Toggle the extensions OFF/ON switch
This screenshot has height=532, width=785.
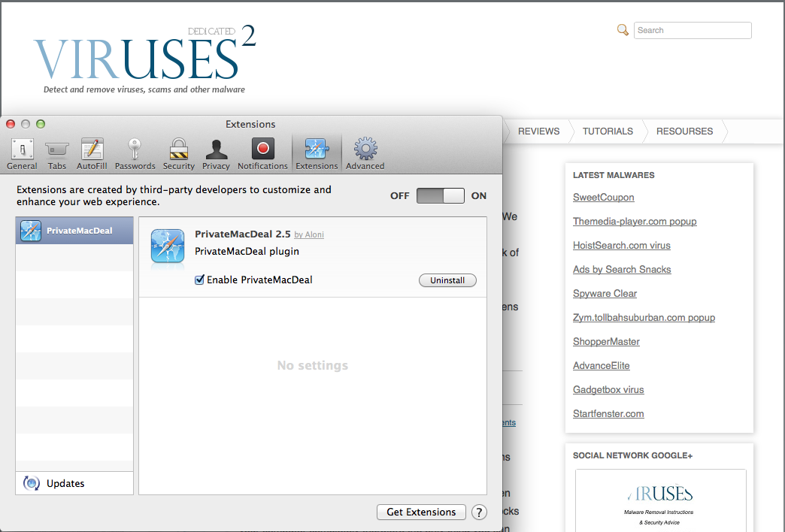click(x=440, y=195)
